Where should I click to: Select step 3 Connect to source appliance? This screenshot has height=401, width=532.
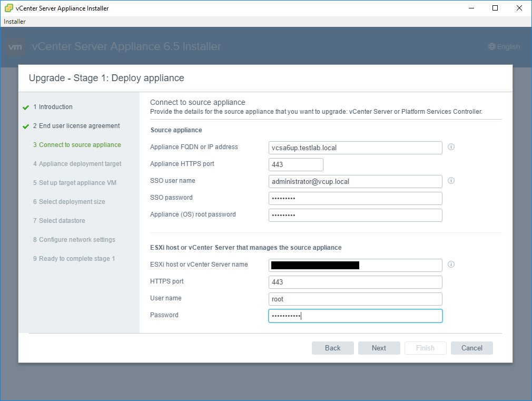tap(77, 145)
